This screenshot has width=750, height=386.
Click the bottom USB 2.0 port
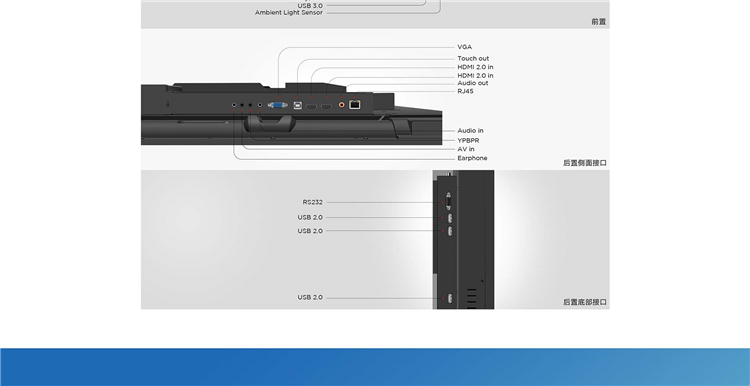pos(450,298)
